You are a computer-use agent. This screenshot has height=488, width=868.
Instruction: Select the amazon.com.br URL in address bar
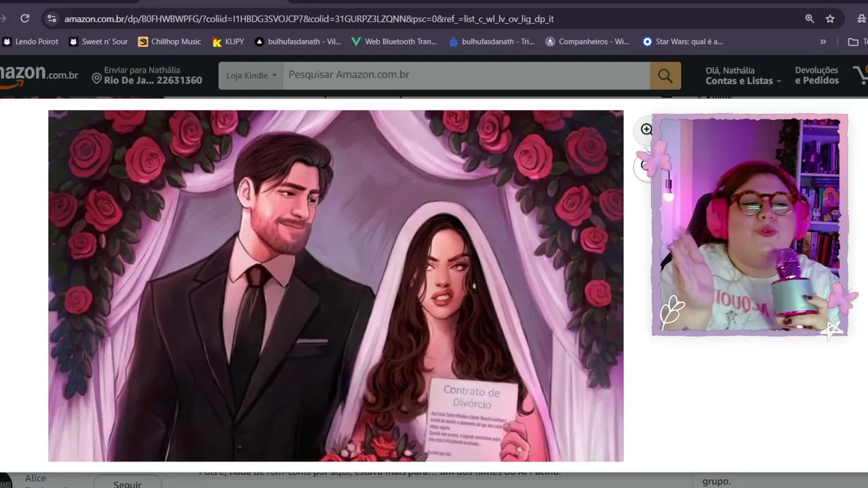coord(309,19)
